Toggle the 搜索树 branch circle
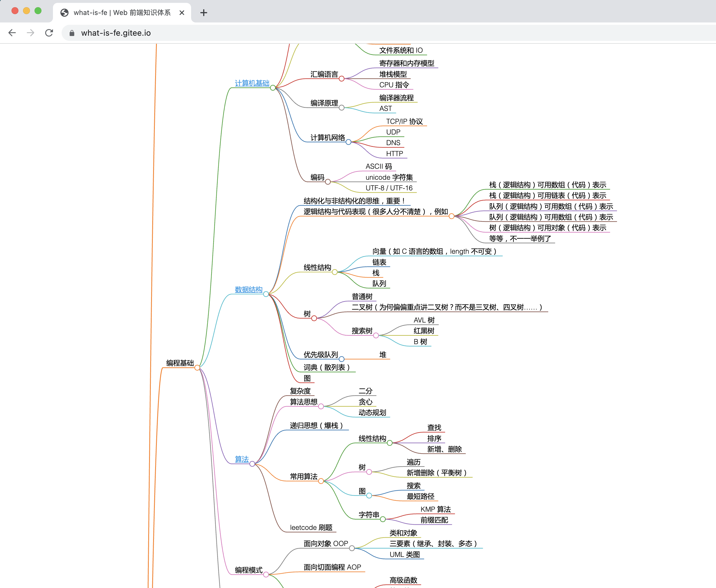Viewport: 716px width, 588px height. tap(376, 336)
